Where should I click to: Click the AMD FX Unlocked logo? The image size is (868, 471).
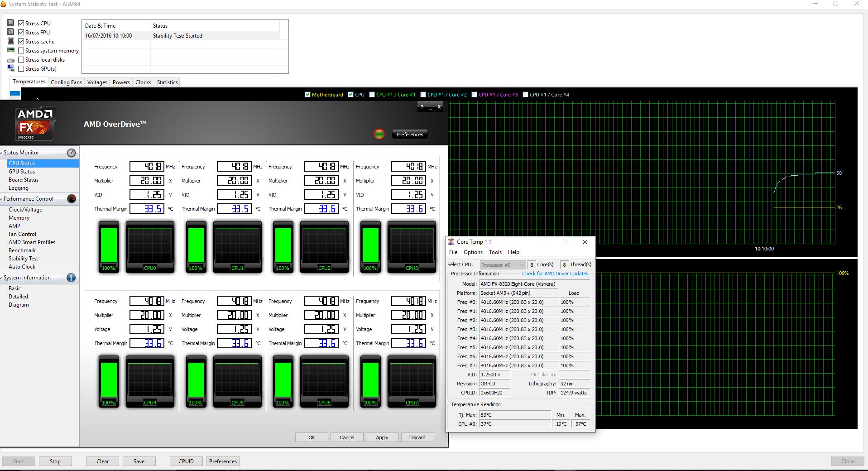coord(35,123)
